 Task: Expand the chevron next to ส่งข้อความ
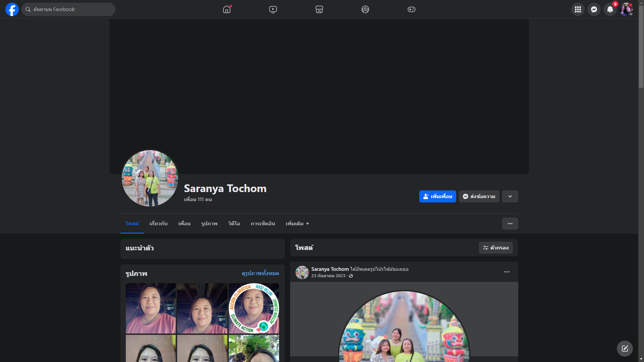(x=510, y=196)
